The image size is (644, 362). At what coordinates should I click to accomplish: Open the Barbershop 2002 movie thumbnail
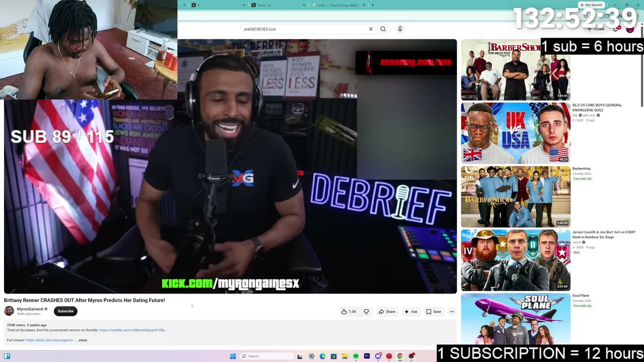pyautogui.click(x=516, y=197)
